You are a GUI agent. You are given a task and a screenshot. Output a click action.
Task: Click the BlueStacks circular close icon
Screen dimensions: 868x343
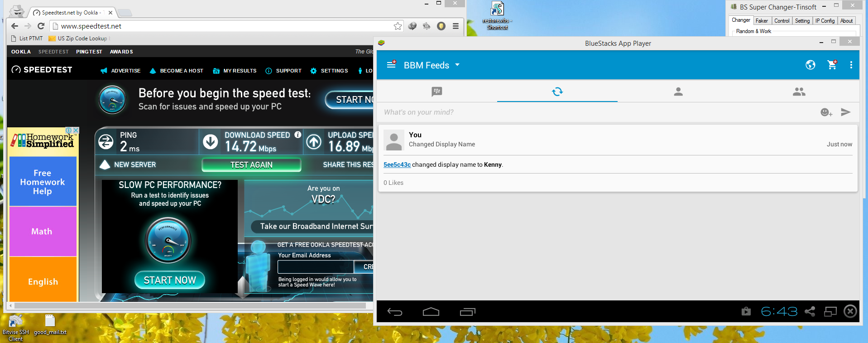click(x=850, y=311)
